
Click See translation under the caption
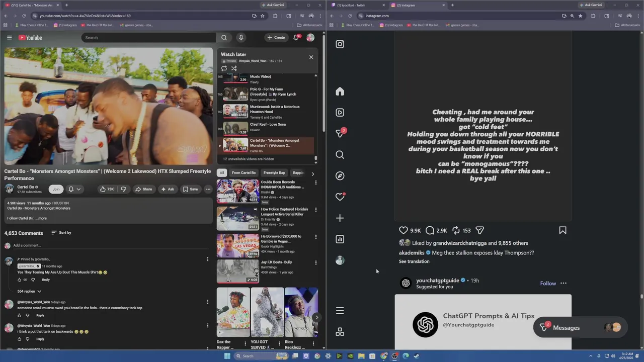[414, 261]
